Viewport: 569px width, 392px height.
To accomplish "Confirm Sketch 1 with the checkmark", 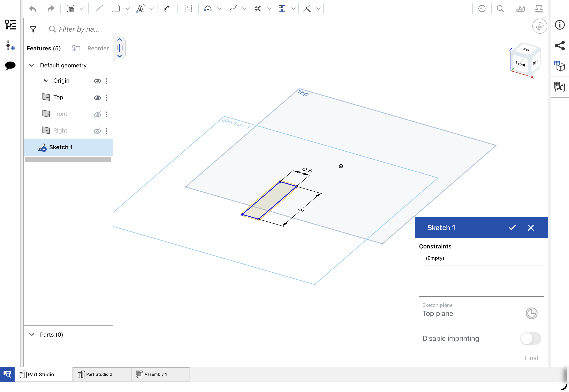I will point(512,228).
